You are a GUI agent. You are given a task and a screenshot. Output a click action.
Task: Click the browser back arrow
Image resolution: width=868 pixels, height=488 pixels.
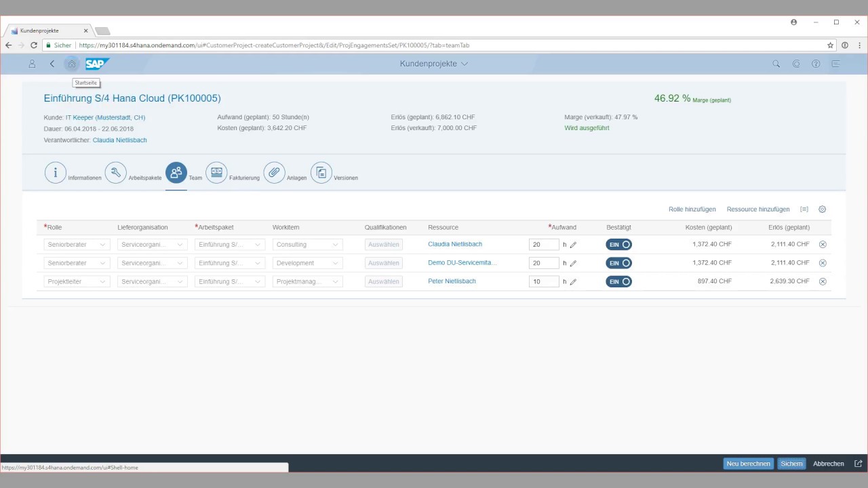(8, 45)
